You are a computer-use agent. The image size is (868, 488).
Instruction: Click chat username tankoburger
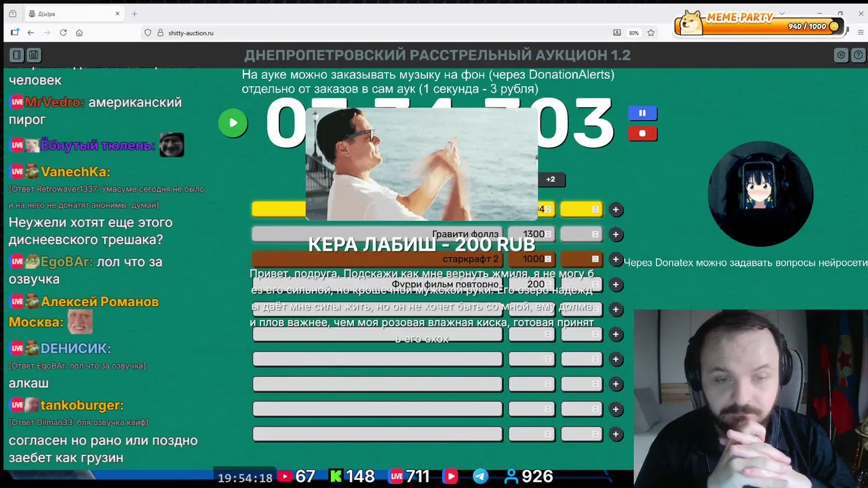point(82,405)
